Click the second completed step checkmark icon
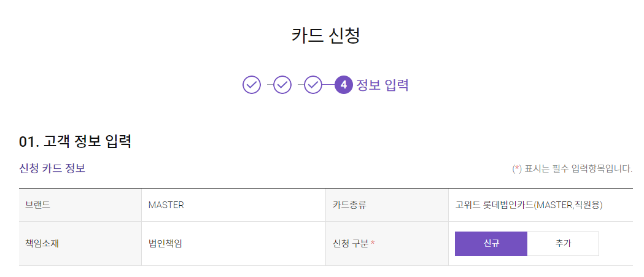The width and height of the screenshot is (644, 277). point(282,85)
